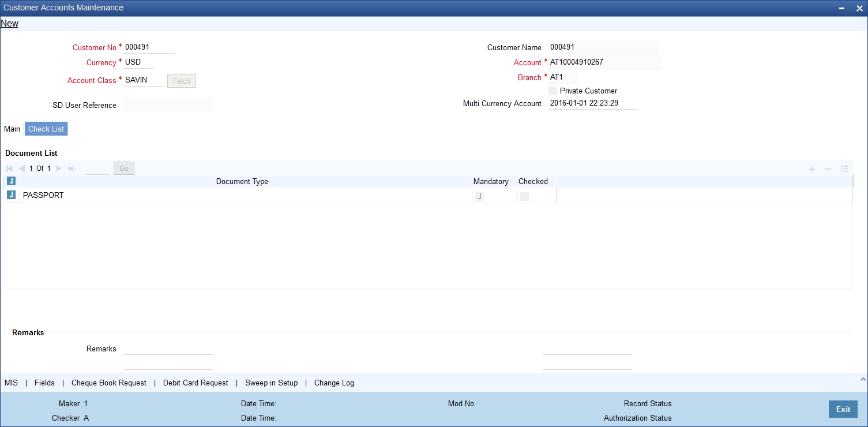Viewport: 868px width, 427px height.
Task: Click the J icon on the PASSPORT row
Action: click(11, 194)
